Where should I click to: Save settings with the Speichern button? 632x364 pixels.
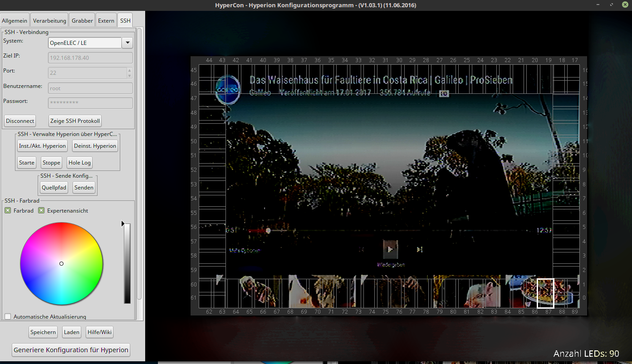(x=43, y=332)
